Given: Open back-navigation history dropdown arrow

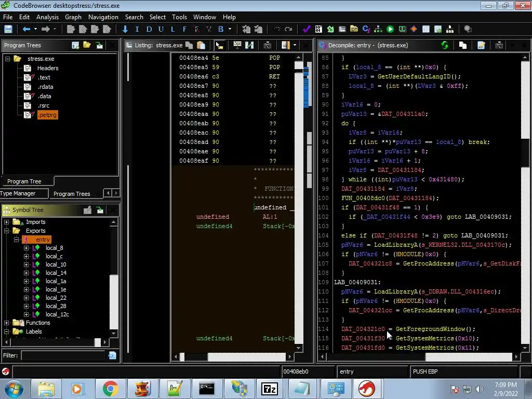Looking at the screenshot, I should point(35,29).
